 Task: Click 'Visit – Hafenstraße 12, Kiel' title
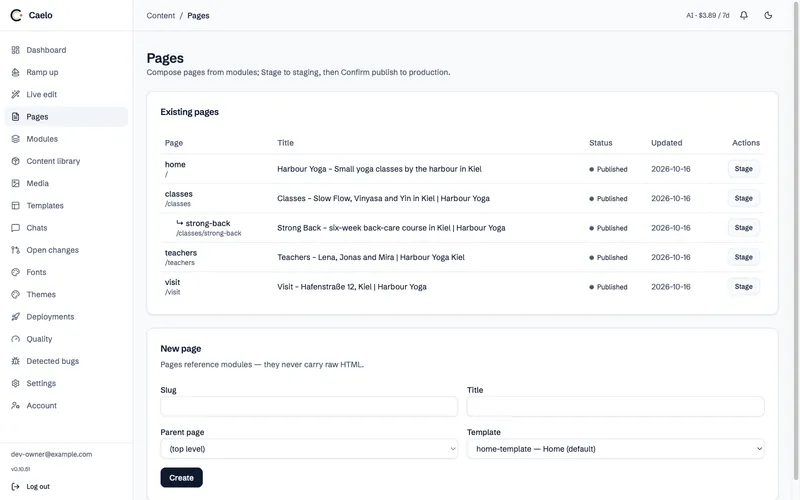coord(352,287)
